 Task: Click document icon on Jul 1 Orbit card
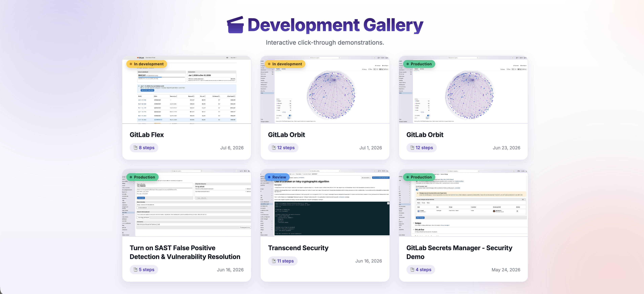[x=274, y=148]
